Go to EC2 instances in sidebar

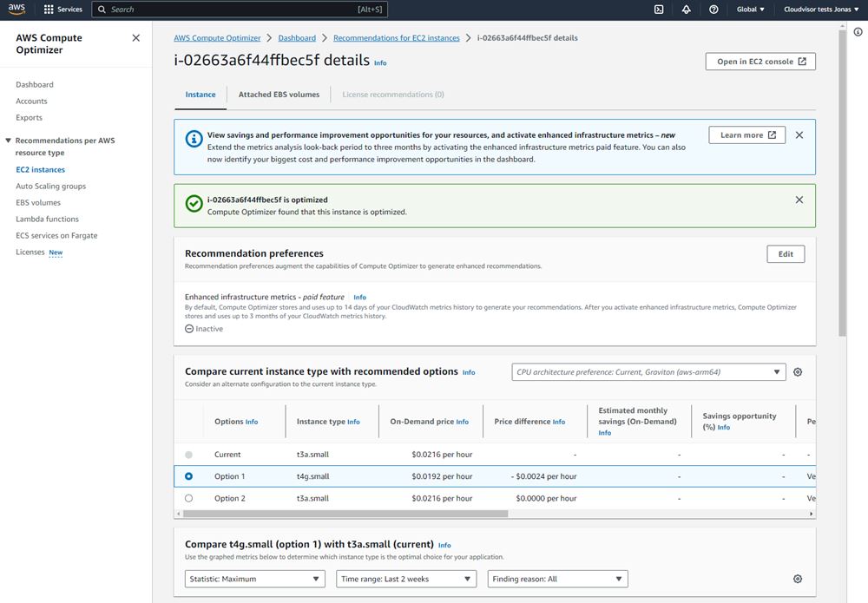tap(41, 170)
